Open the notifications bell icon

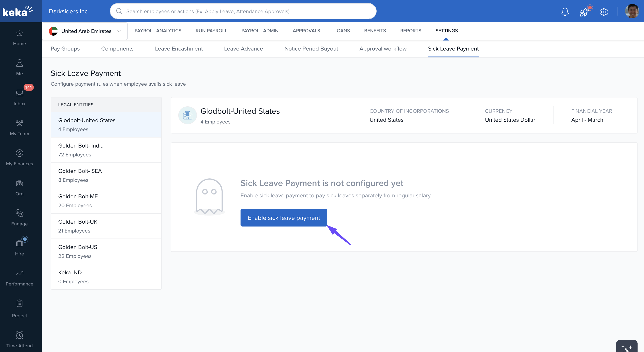point(565,12)
